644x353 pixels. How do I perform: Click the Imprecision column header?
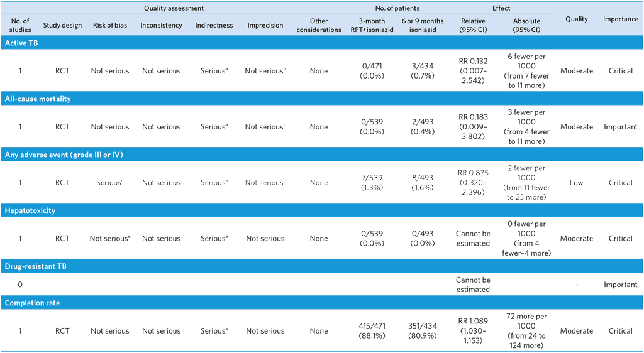(x=265, y=26)
